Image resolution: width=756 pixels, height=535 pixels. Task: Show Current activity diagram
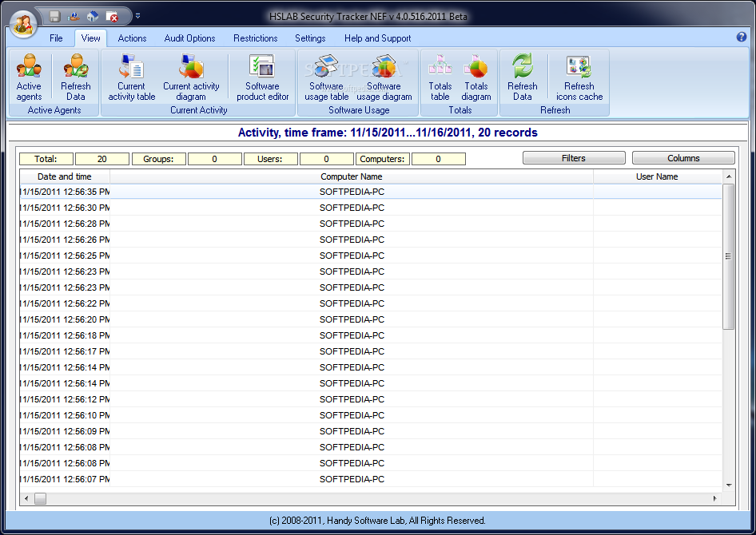[191, 77]
